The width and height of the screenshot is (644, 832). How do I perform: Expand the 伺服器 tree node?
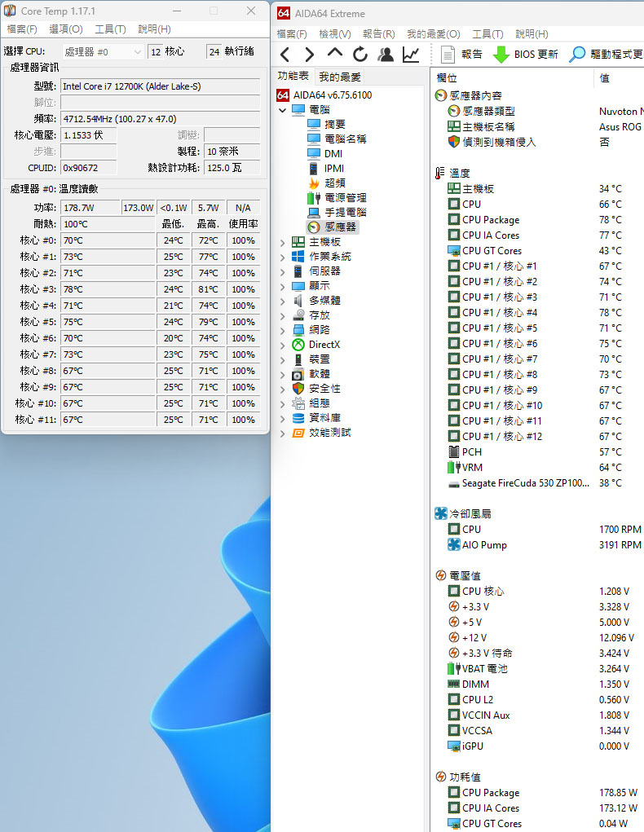(282, 271)
